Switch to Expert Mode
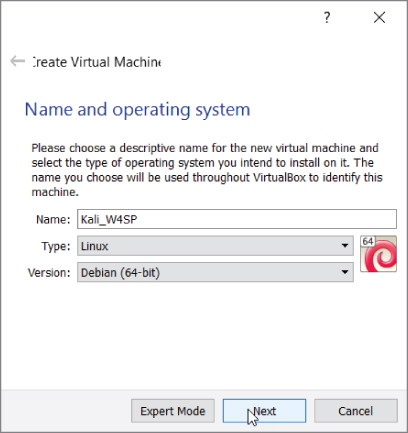The image size is (408, 433). click(173, 411)
